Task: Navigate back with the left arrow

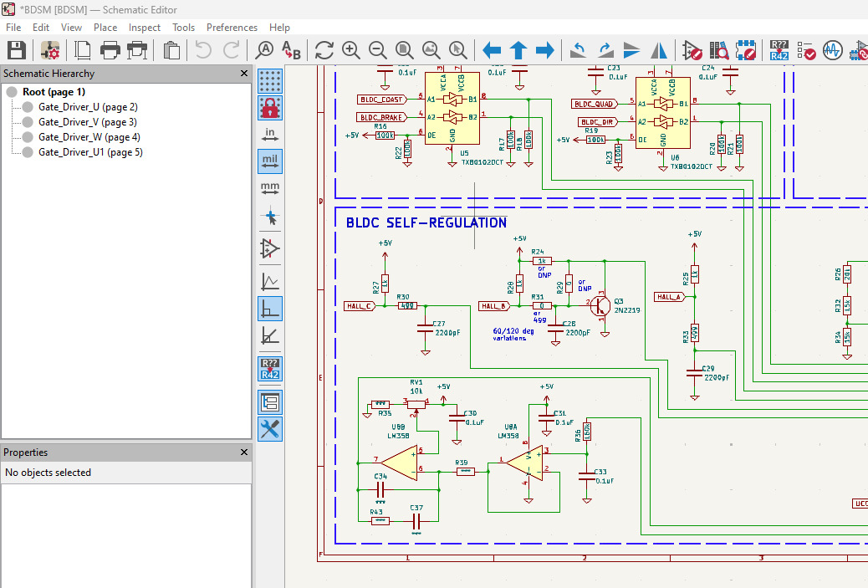Action: tap(492, 50)
